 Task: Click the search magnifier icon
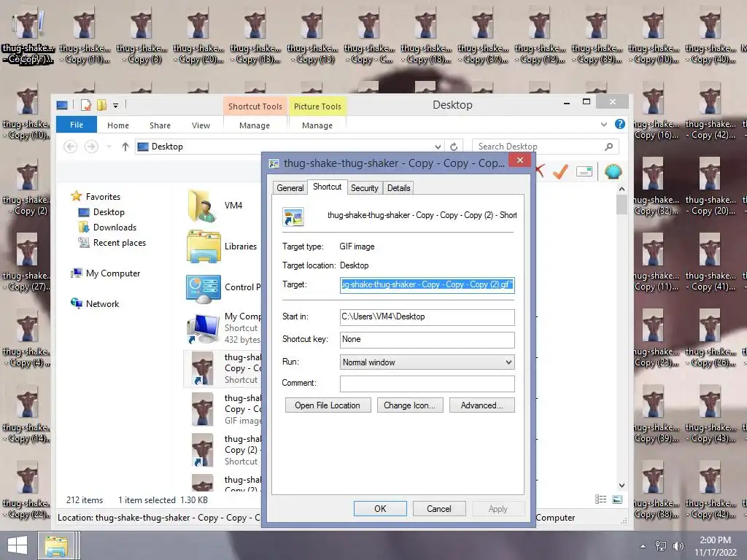[608, 147]
